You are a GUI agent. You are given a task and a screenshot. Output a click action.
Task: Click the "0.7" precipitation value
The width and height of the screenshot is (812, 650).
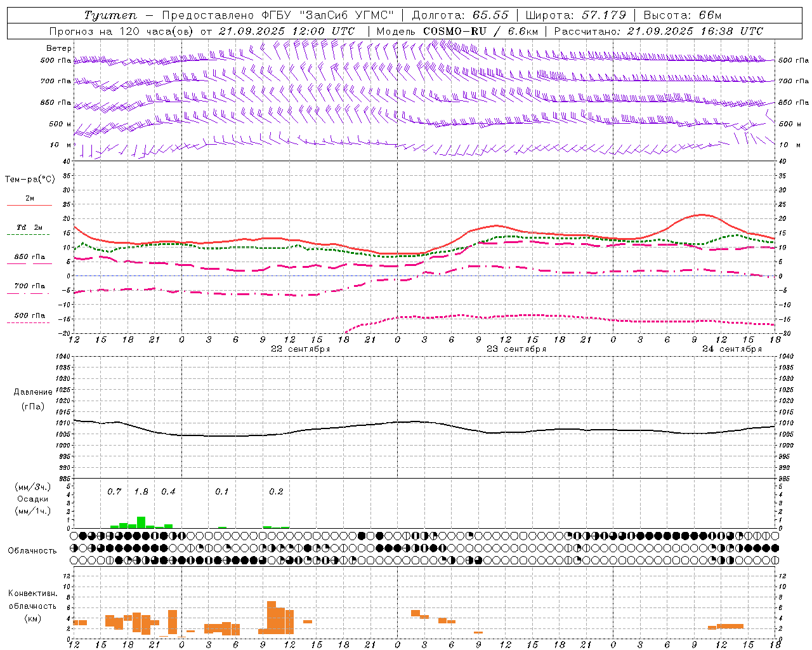(x=114, y=492)
